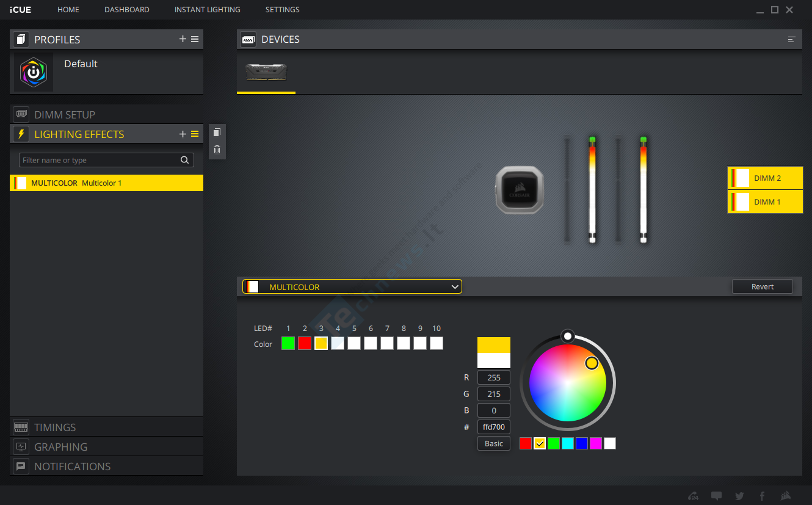Select the Multicolor 1 lighting effect
The height and width of the screenshot is (505, 812).
107,183
